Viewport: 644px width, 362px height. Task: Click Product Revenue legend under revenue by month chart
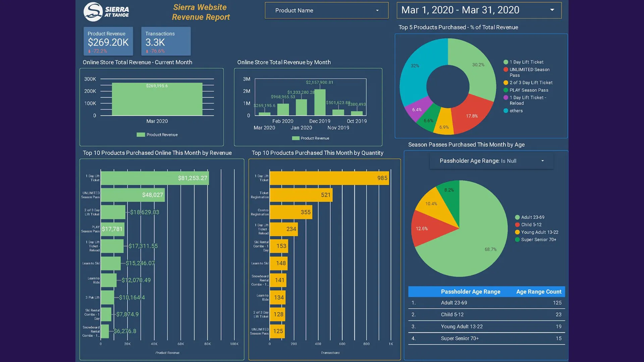(x=311, y=138)
